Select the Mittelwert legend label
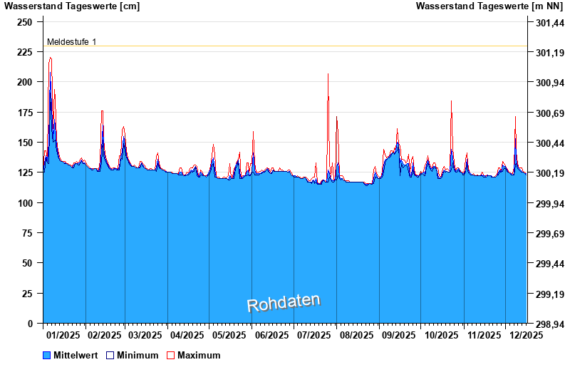Viewport: 570px width, 392px height. 76,355
